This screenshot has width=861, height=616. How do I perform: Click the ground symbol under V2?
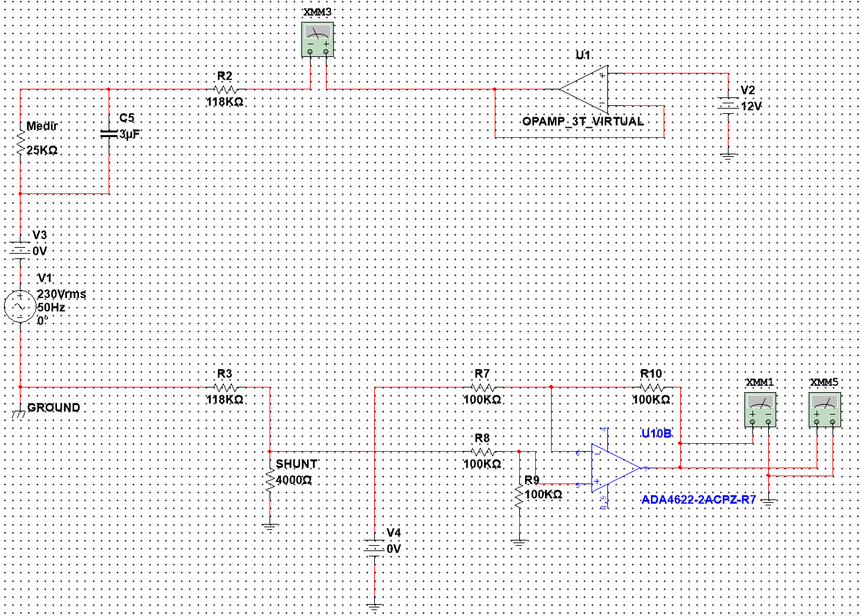point(729,158)
